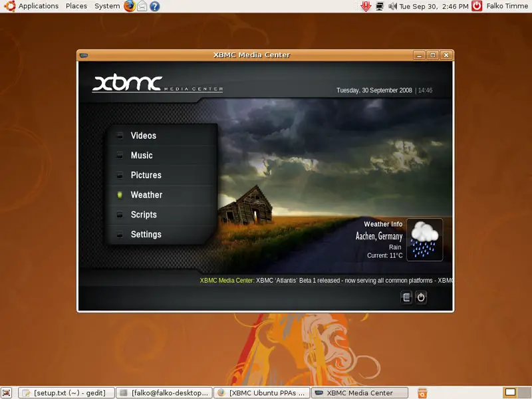Click the Show Desktop taskbar icon
The image size is (532, 399).
(7, 393)
